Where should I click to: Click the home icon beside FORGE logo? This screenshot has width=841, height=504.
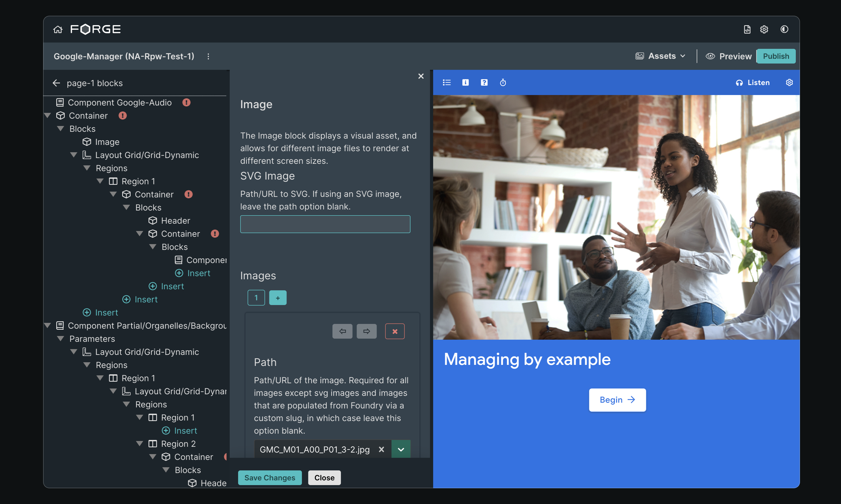click(58, 30)
